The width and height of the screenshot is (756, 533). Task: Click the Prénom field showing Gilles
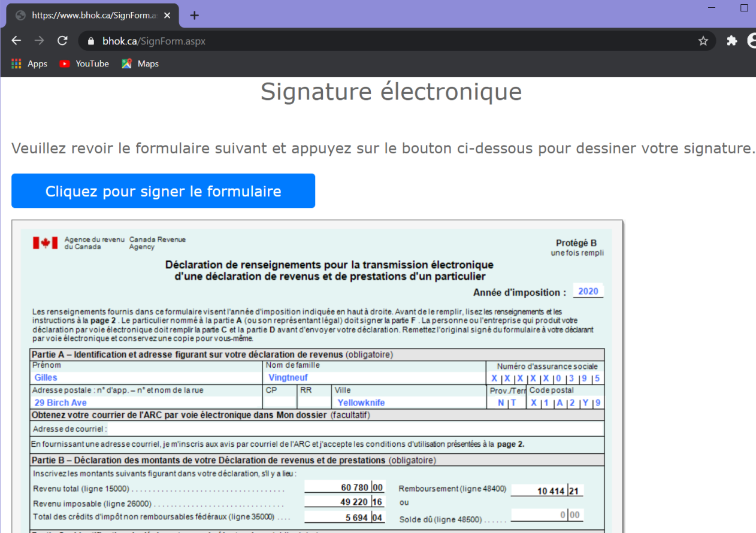click(147, 378)
